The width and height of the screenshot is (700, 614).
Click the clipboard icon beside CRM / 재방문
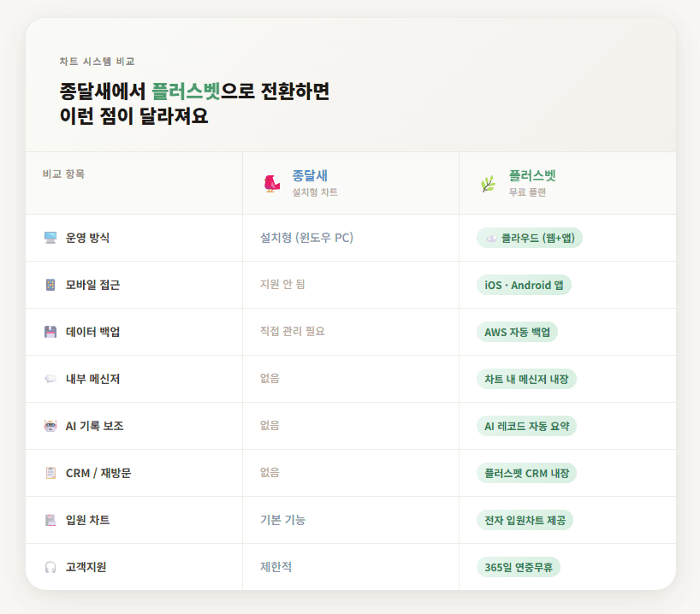(50, 473)
